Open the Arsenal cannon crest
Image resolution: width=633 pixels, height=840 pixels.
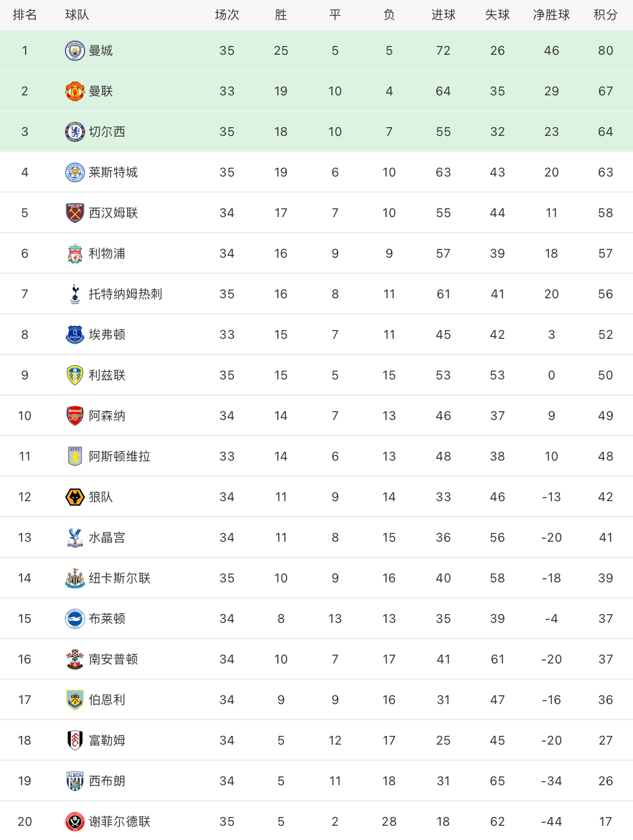[x=75, y=416]
